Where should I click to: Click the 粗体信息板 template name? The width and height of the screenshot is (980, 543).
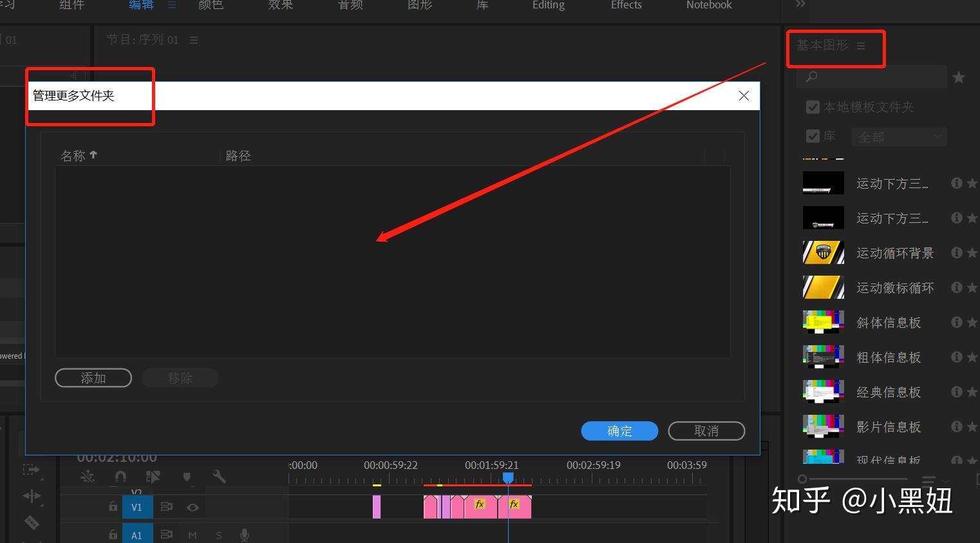889,357
